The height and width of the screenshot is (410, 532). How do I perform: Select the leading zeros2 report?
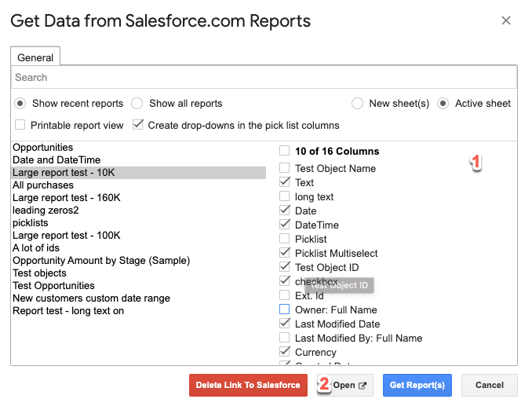(x=138, y=210)
